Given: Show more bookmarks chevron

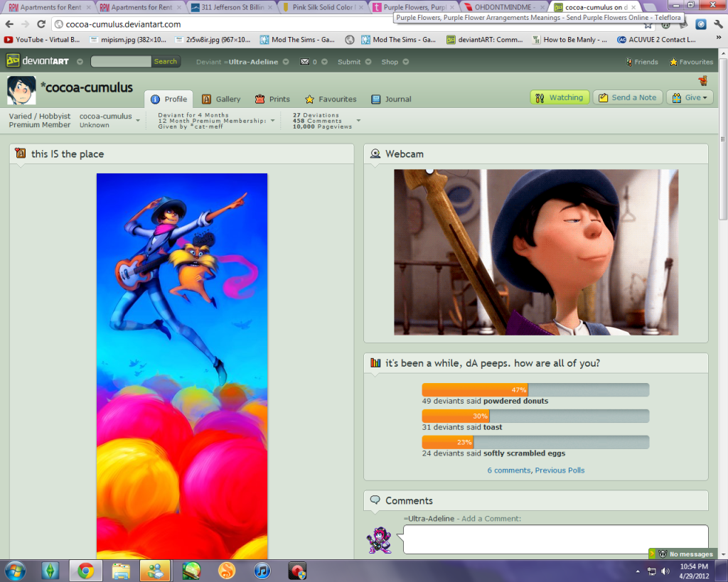Looking at the screenshot, I should 719,38.
